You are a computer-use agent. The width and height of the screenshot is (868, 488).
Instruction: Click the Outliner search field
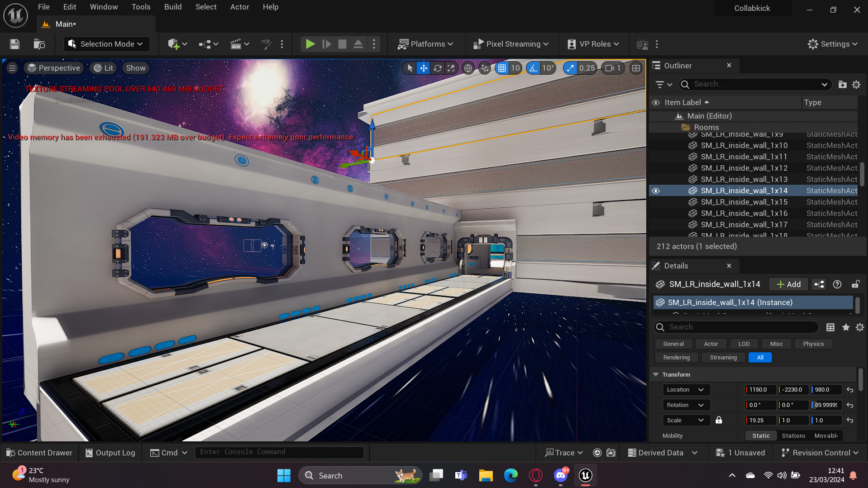[x=755, y=84]
